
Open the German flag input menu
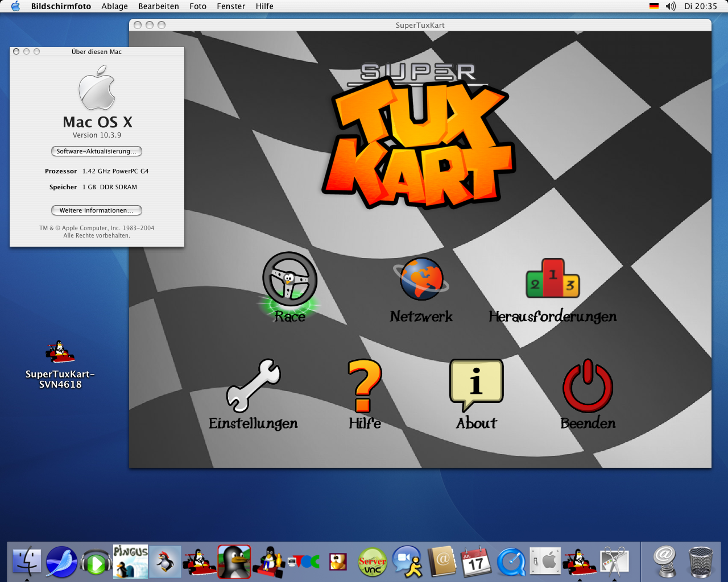click(x=654, y=6)
